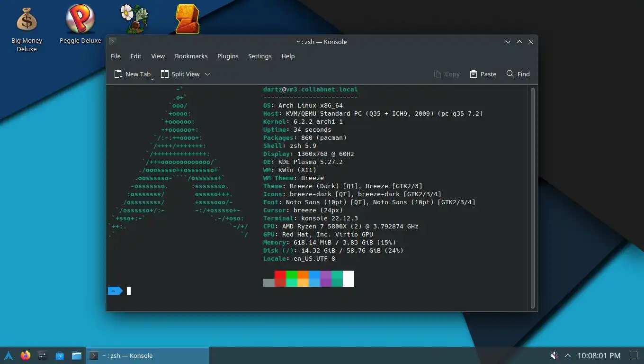
Task: Select the golden Z block desktop icon
Action: [x=187, y=19]
